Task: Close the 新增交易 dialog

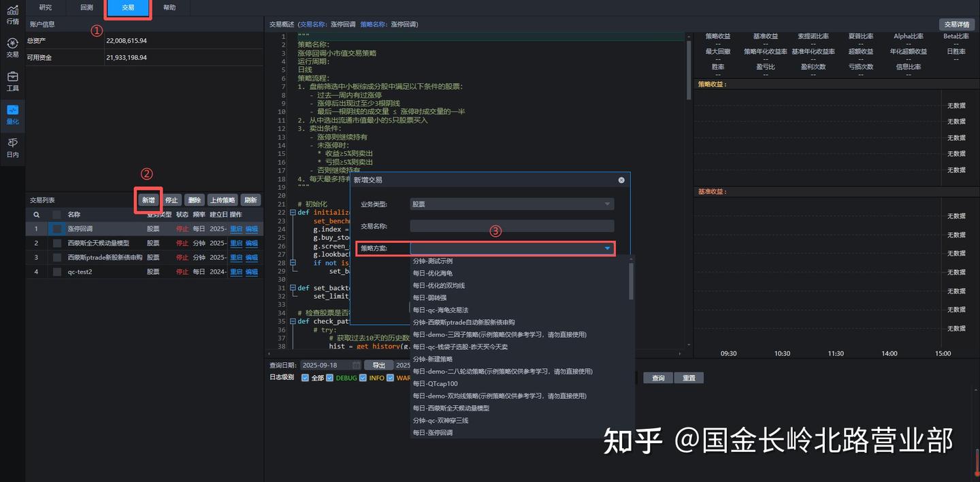Action: click(621, 180)
